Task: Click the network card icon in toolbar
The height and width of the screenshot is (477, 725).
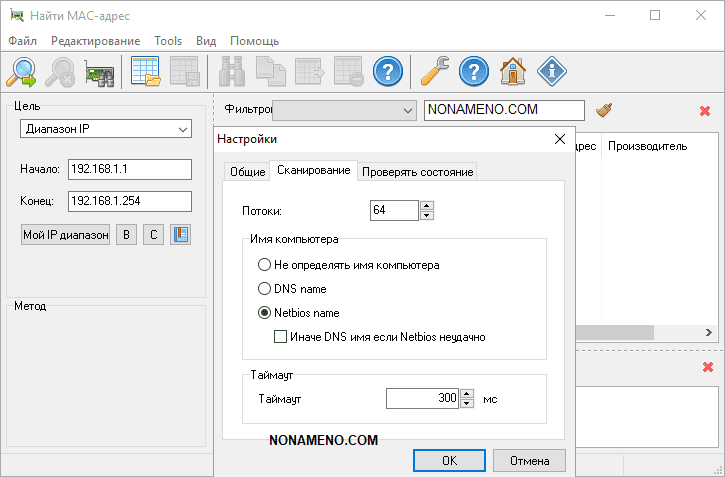Action: [98, 72]
